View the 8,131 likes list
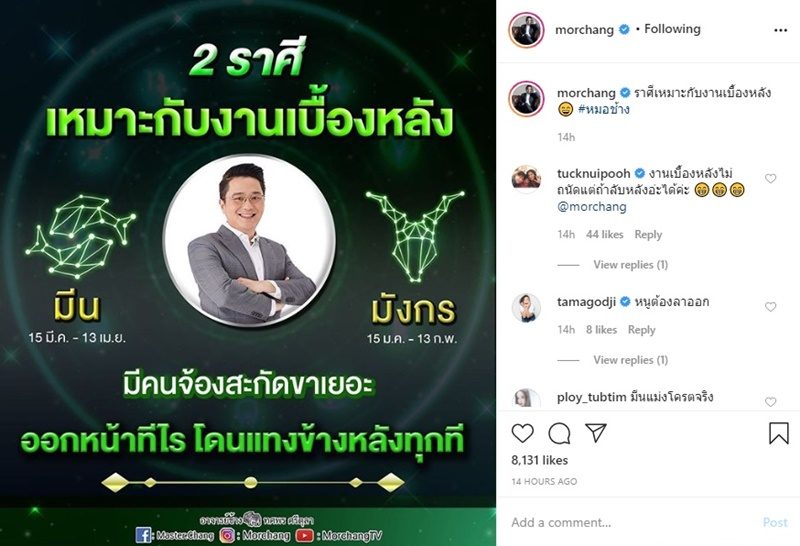The image size is (800, 546). [x=539, y=460]
